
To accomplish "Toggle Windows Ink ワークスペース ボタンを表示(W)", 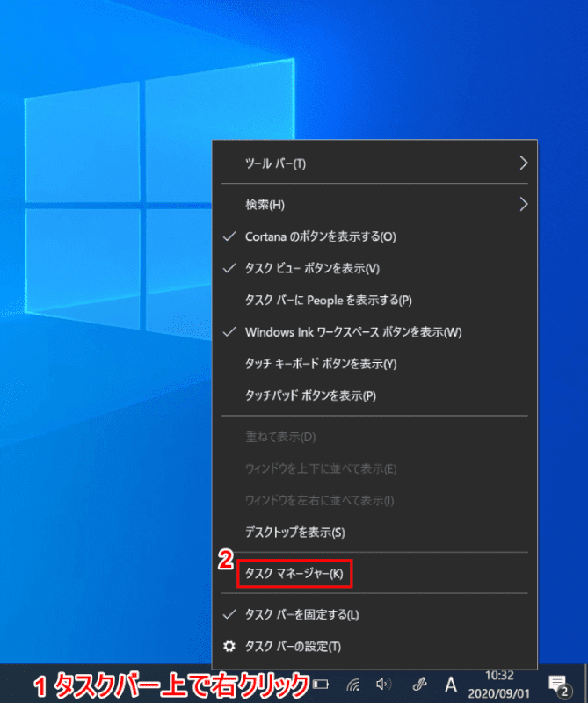I will [x=374, y=332].
